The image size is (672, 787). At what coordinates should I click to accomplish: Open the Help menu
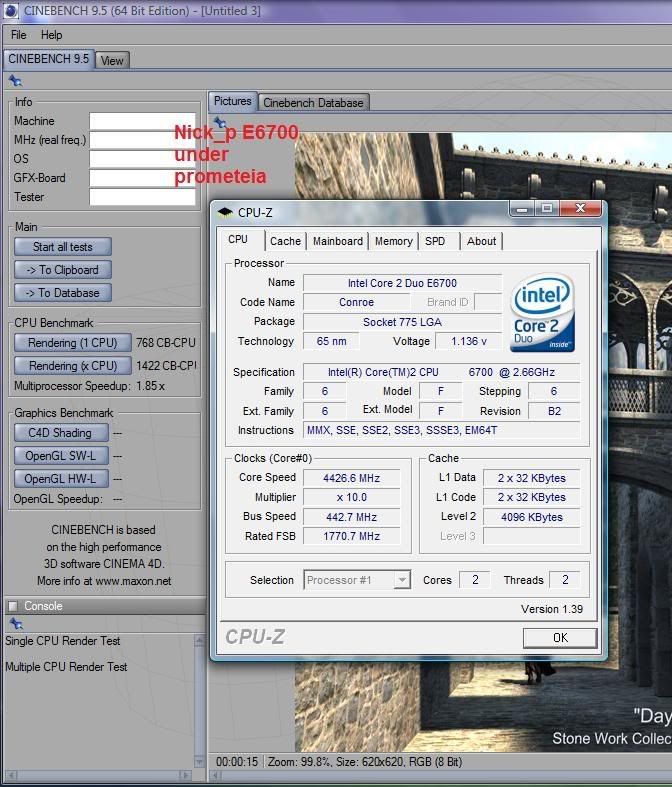51,35
